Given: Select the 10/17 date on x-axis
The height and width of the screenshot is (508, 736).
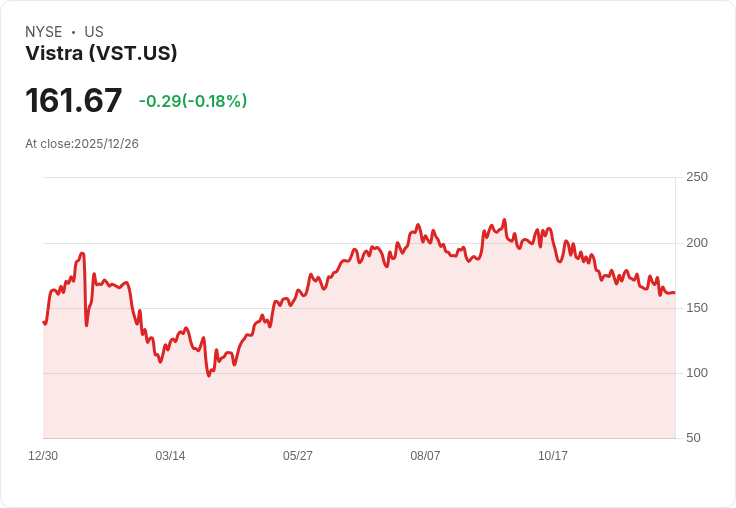Looking at the screenshot, I should point(553,456).
